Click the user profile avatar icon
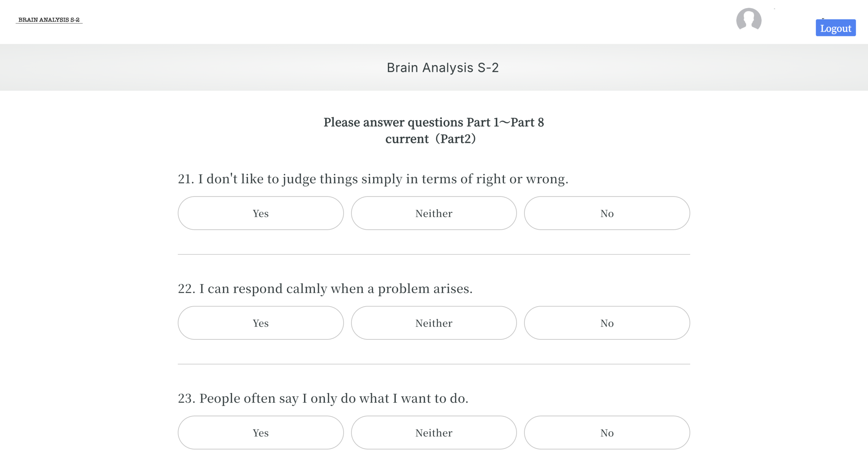868x466 pixels. pyautogui.click(x=749, y=19)
